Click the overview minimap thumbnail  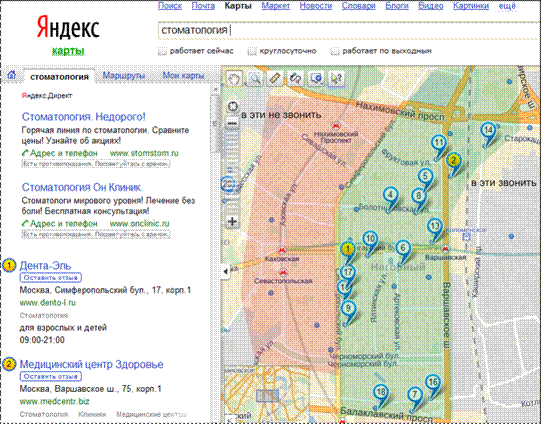click(x=267, y=395)
